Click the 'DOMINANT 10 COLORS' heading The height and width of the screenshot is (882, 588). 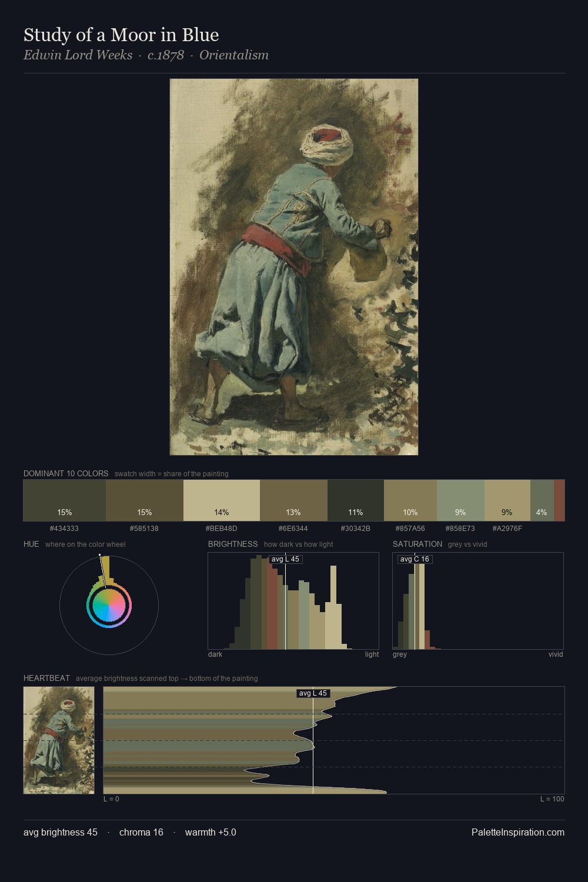66,473
